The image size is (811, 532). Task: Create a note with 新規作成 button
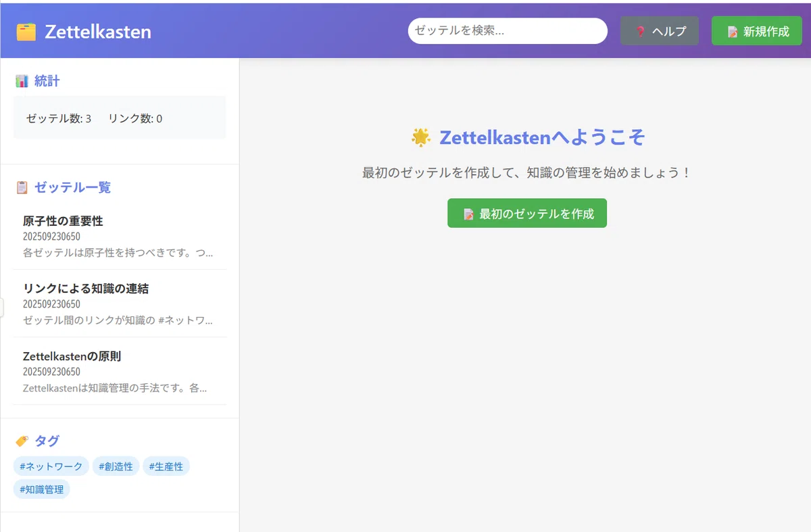tap(757, 31)
